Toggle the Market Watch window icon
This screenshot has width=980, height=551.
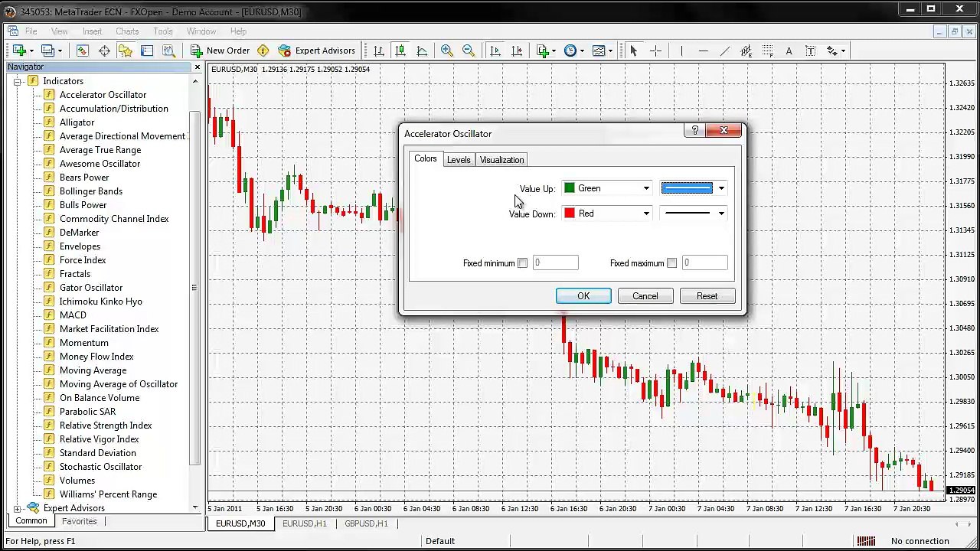pos(82,51)
